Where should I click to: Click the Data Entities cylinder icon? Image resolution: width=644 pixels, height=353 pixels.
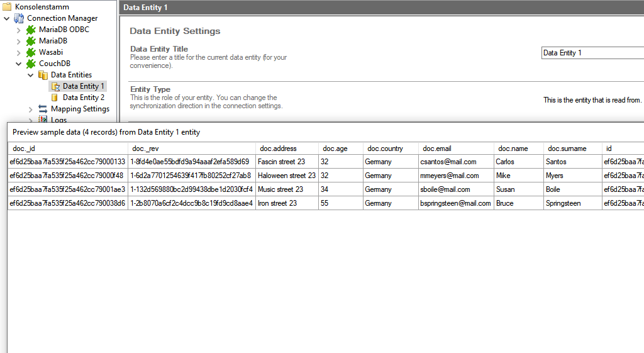pyautogui.click(x=43, y=75)
